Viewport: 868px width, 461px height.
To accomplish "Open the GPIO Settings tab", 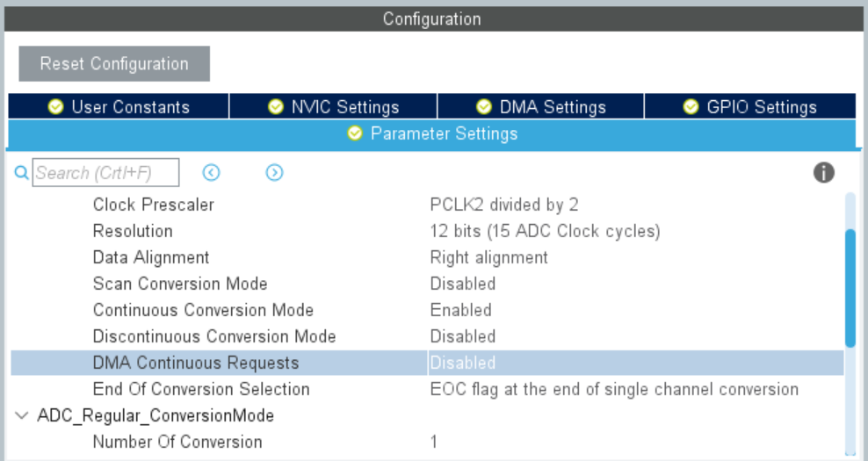I will click(750, 106).
